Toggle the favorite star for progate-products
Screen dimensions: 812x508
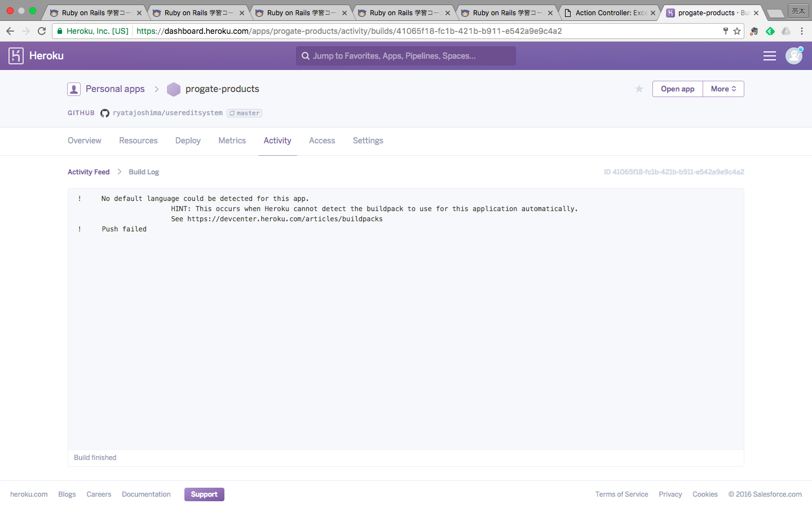tap(639, 89)
